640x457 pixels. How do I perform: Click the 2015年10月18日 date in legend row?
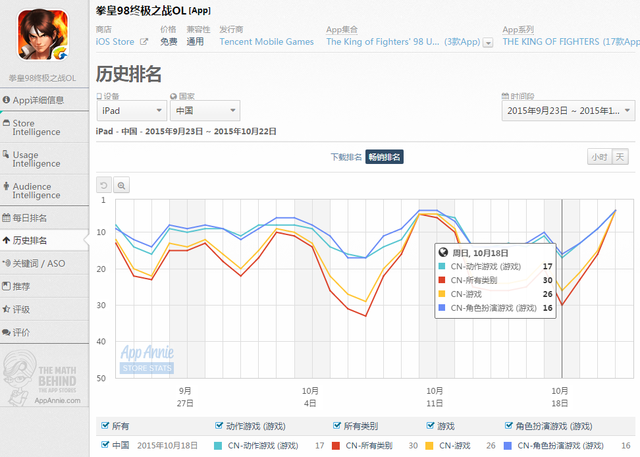click(167, 445)
